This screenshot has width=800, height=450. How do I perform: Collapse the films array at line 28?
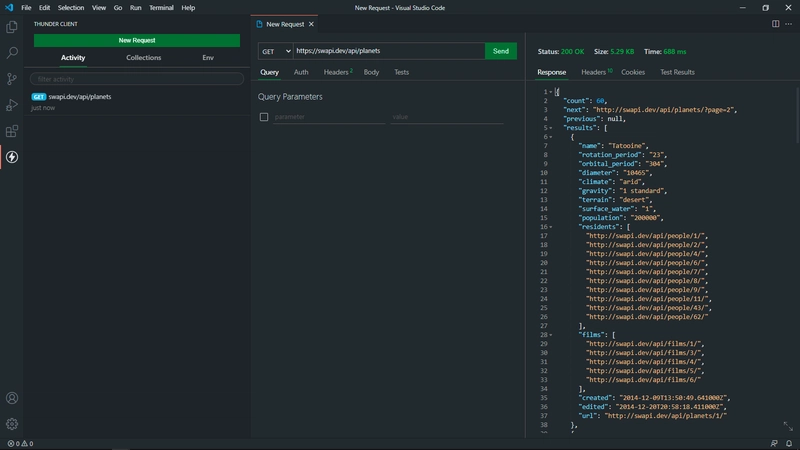tap(551, 335)
